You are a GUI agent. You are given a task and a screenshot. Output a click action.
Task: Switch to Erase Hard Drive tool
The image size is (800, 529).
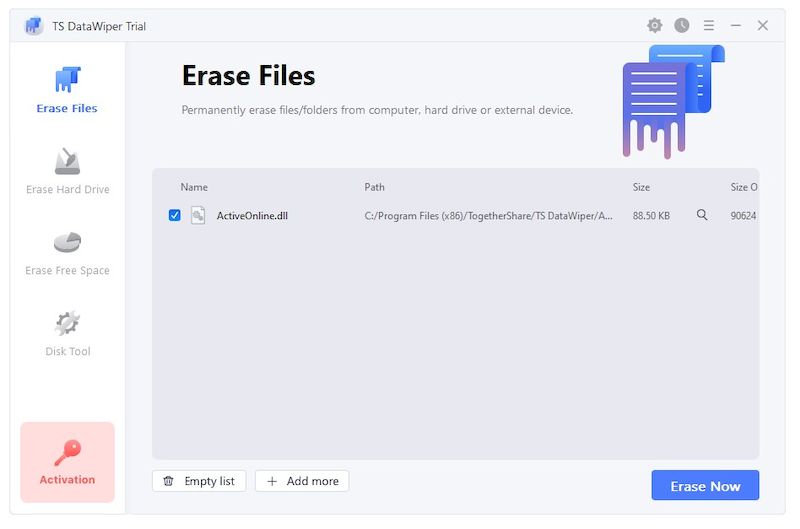[67, 171]
